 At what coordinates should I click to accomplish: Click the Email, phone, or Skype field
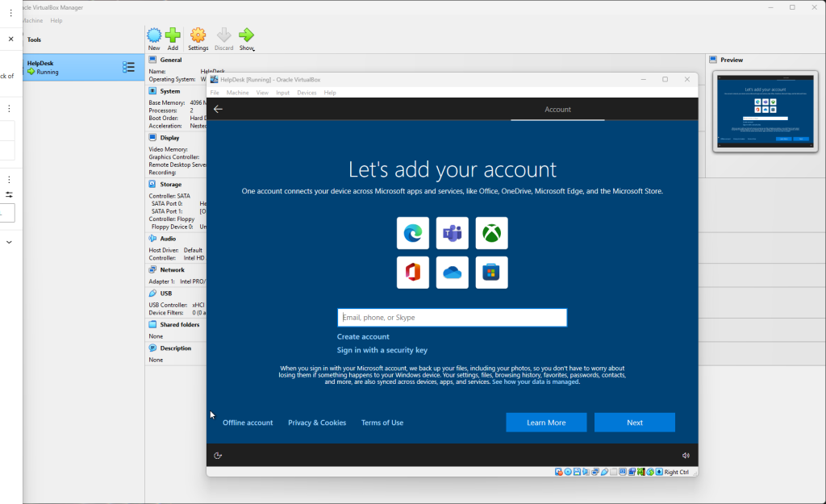coord(452,318)
